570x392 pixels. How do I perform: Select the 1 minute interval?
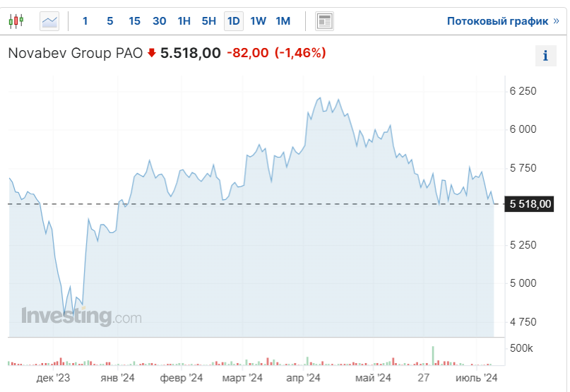point(85,21)
